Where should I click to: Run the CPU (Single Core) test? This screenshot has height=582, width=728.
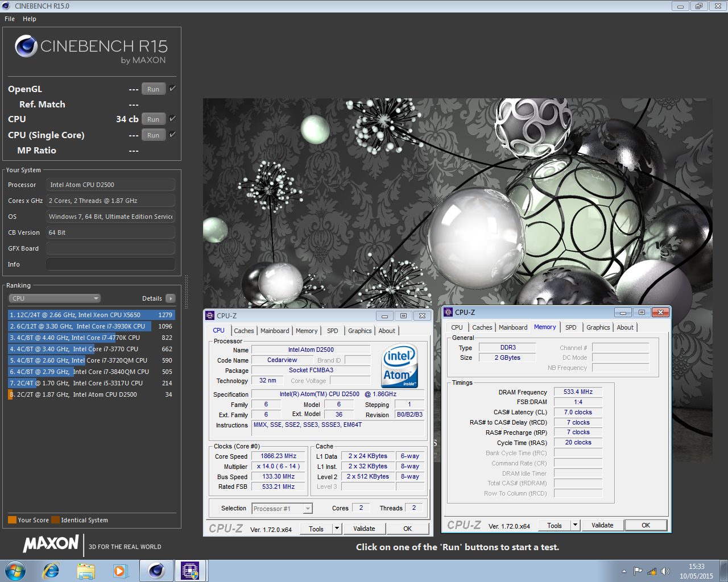click(x=154, y=135)
